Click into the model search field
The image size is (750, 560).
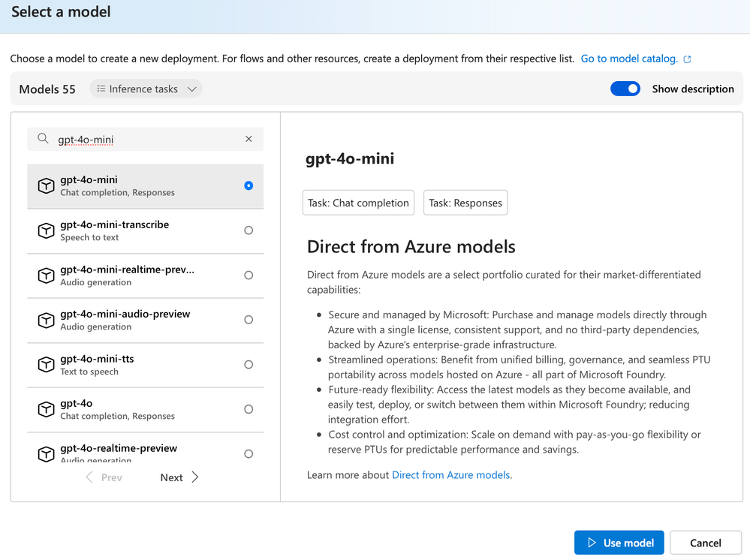[x=146, y=139]
